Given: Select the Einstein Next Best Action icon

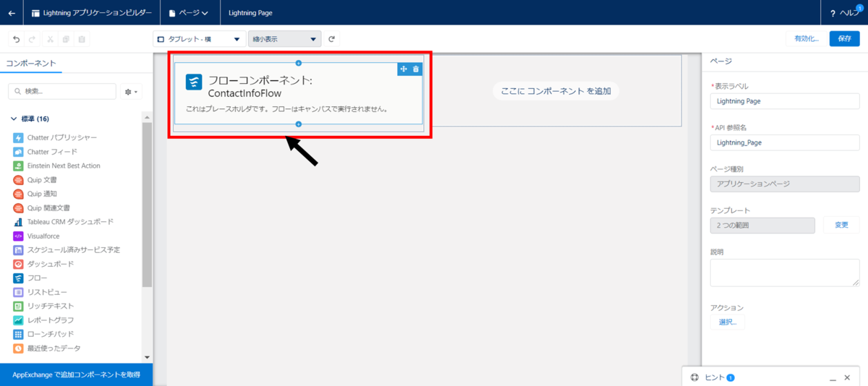Looking at the screenshot, I should (19, 166).
